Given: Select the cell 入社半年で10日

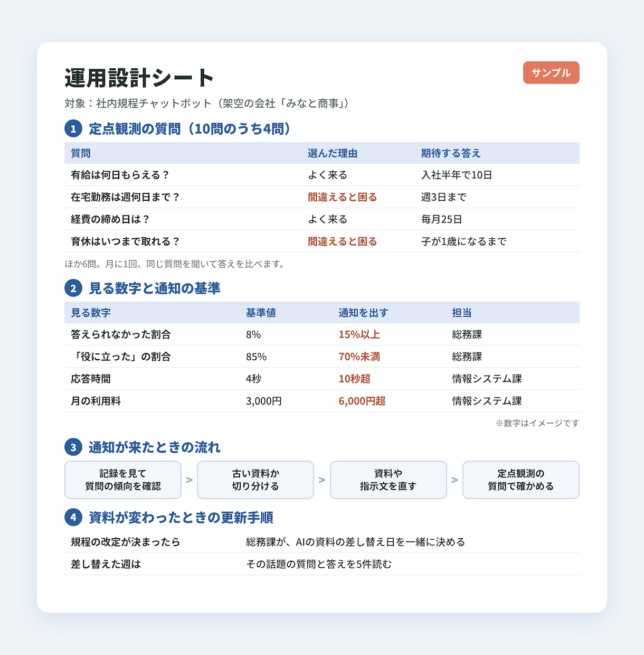Looking at the screenshot, I should [457, 175].
